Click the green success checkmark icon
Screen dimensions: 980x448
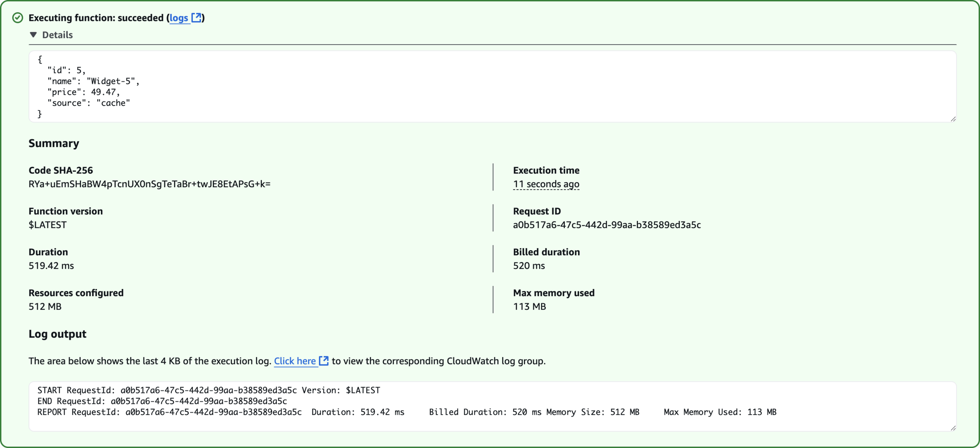point(18,18)
